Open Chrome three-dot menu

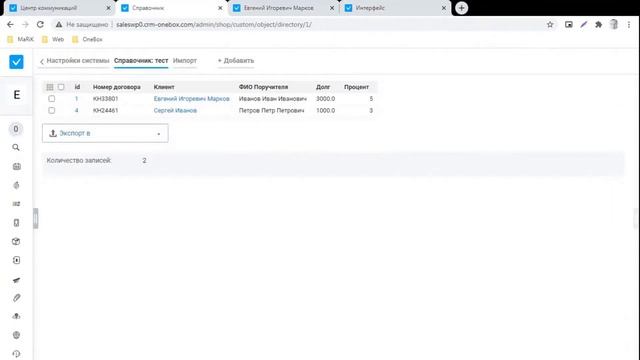pyautogui.click(x=629, y=24)
